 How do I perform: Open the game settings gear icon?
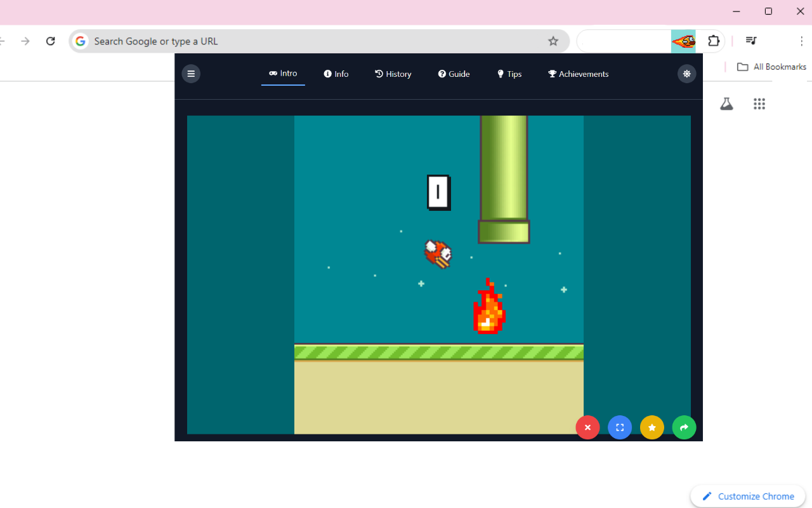pyautogui.click(x=686, y=74)
